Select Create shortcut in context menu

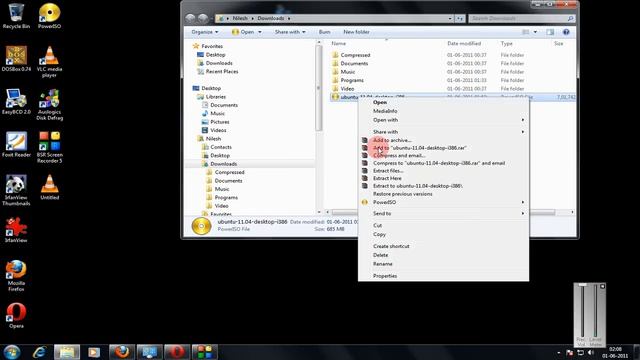pos(443,246)
